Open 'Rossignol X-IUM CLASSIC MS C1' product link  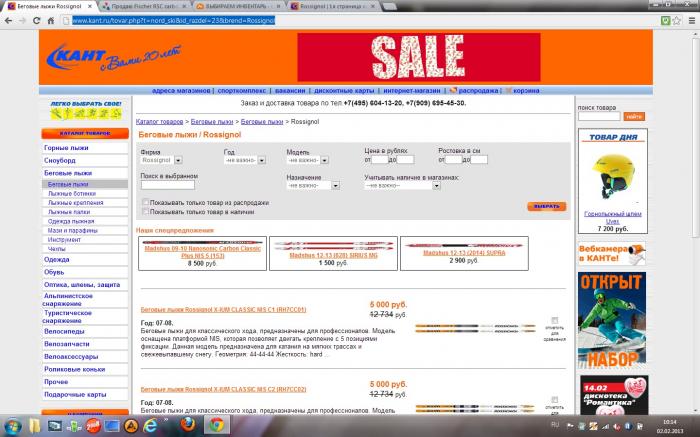pyautogui.click(x=223, y=309)
